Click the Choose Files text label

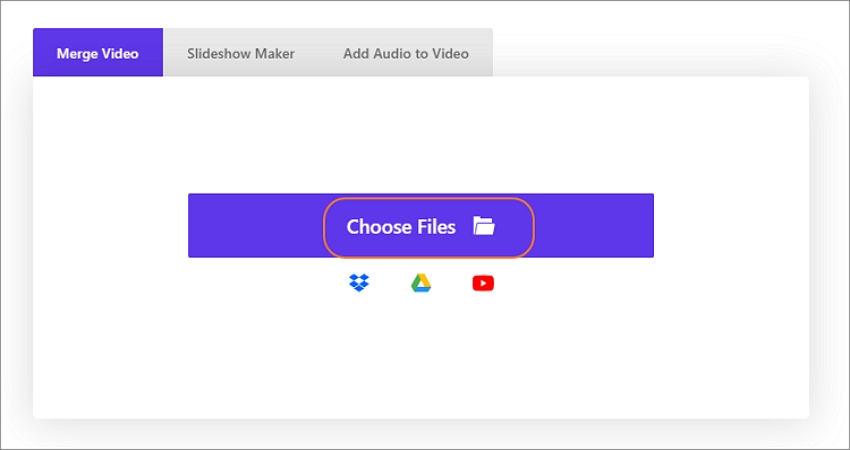pos(401,227)
